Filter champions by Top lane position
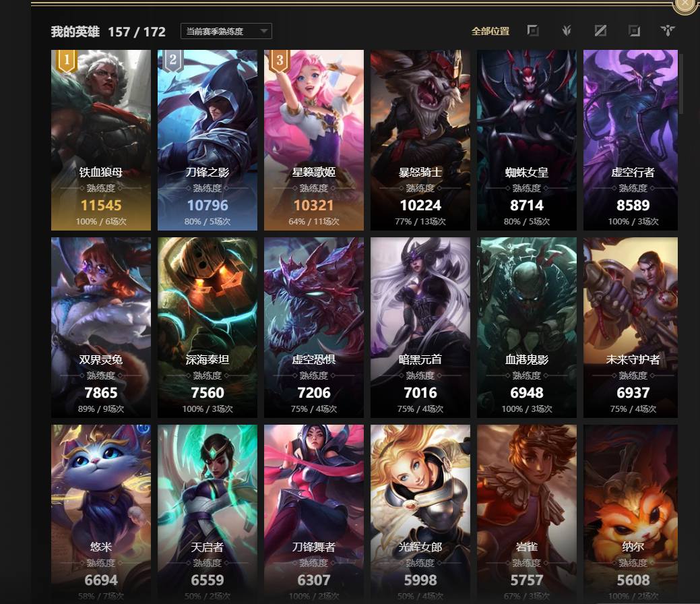The width and height of the screenshot is (700, 604). [533, 30]
